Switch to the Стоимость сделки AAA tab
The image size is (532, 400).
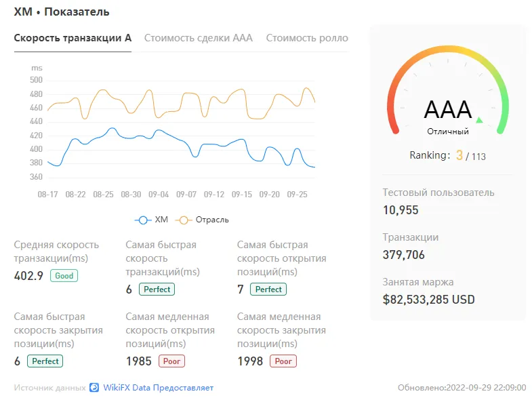tap(199, 38)
